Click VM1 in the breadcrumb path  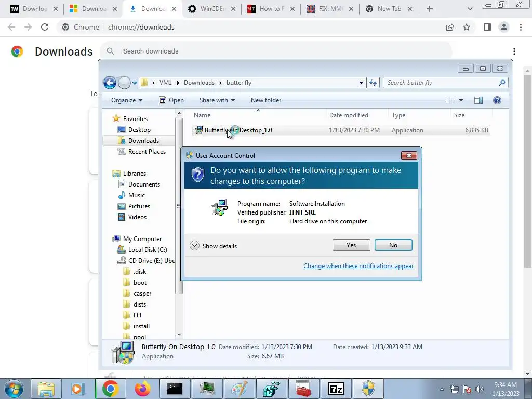[x=165, y=83]
